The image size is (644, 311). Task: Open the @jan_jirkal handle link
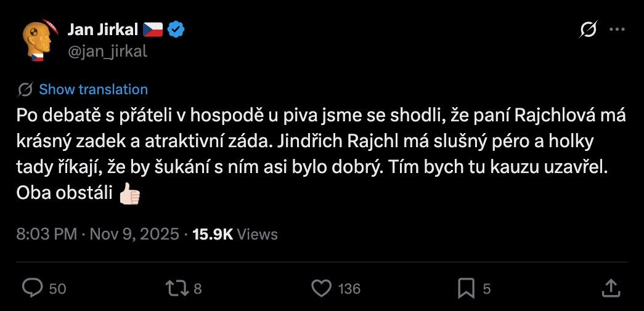[107, 51]
